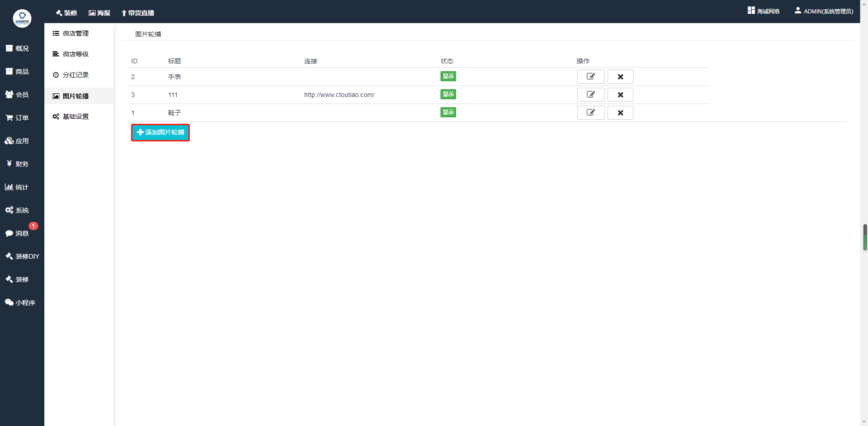The image size is (868, 426).
Task: Open 海报 poster in top bar
Action: tap(100, 13)
